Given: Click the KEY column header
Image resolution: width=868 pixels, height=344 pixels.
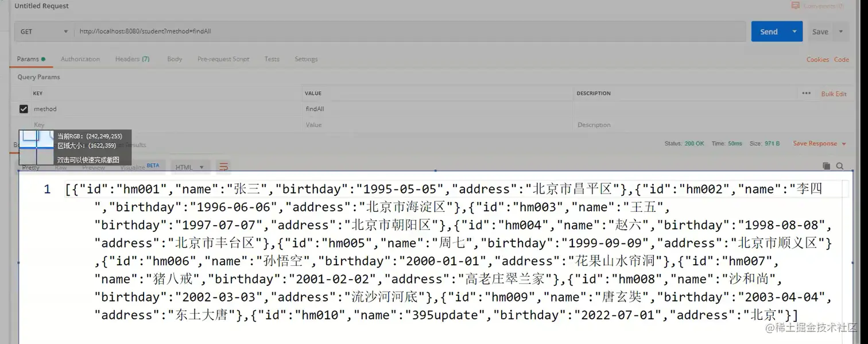Looking at the screenshot, I should [x=37, y=93].
